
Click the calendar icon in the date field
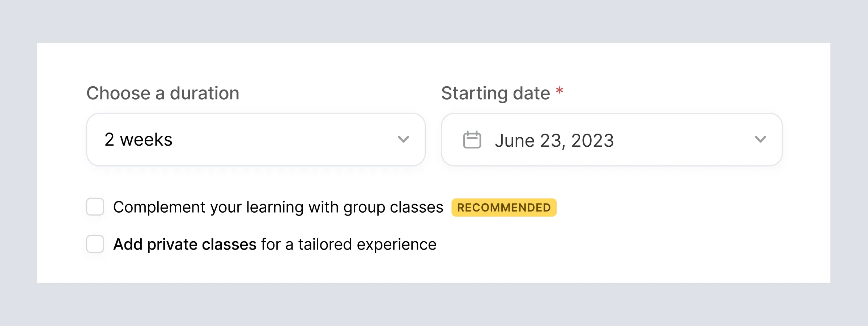[472, 140]
